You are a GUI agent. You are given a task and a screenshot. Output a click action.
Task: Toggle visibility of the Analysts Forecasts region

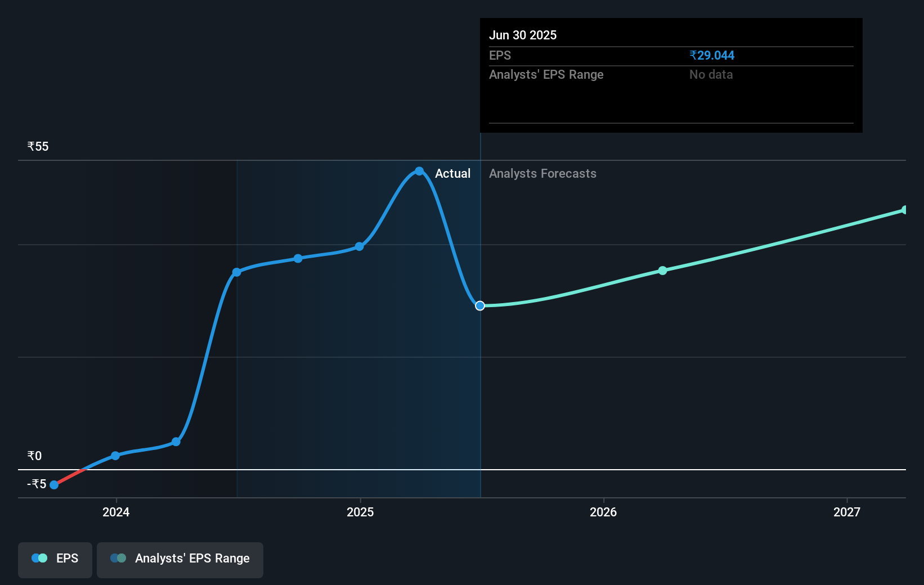pos(542,173)
